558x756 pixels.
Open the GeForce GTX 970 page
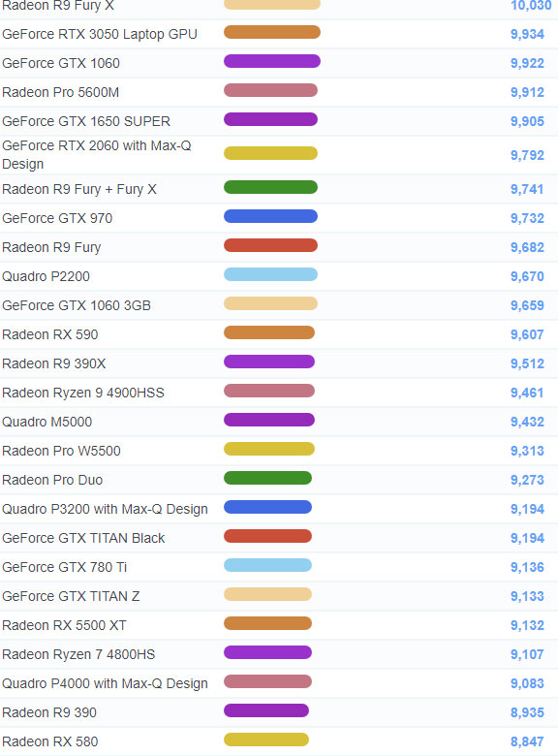[57, 218]
